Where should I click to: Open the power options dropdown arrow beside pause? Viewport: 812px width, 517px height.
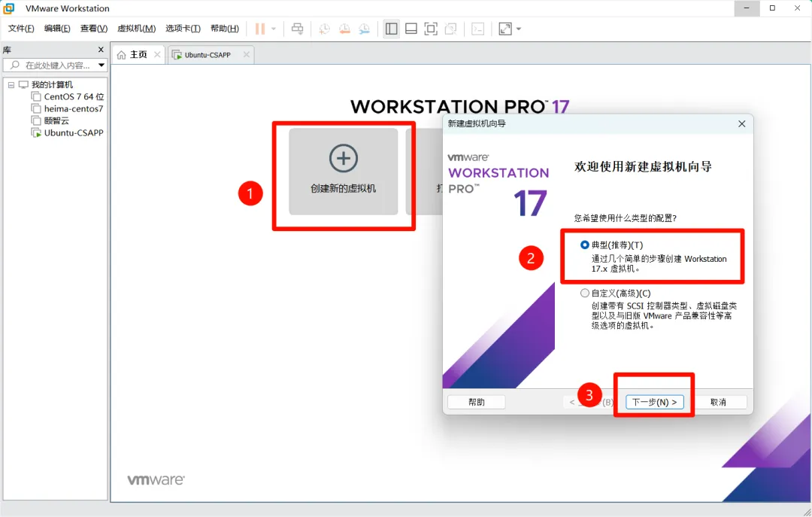pyautogui.click(x=274, y=29)
